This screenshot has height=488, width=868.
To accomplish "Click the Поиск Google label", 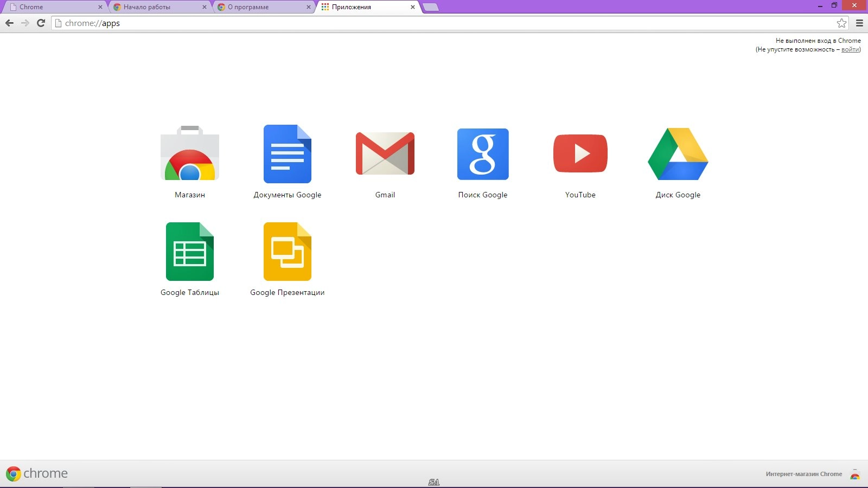I will tap(483, 195).
